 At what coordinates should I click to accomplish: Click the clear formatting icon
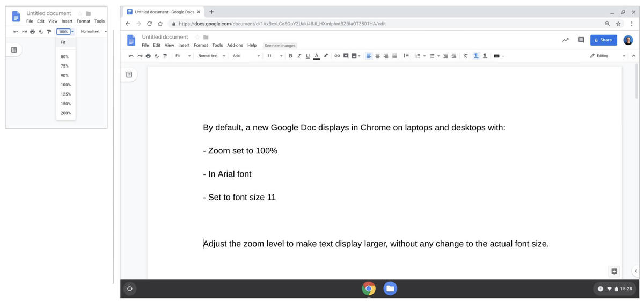[465, 56]
